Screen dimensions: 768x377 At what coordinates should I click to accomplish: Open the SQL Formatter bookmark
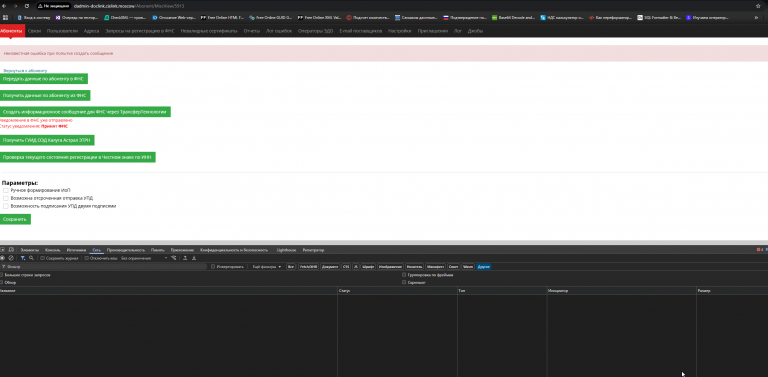click(x=659, y=17)
